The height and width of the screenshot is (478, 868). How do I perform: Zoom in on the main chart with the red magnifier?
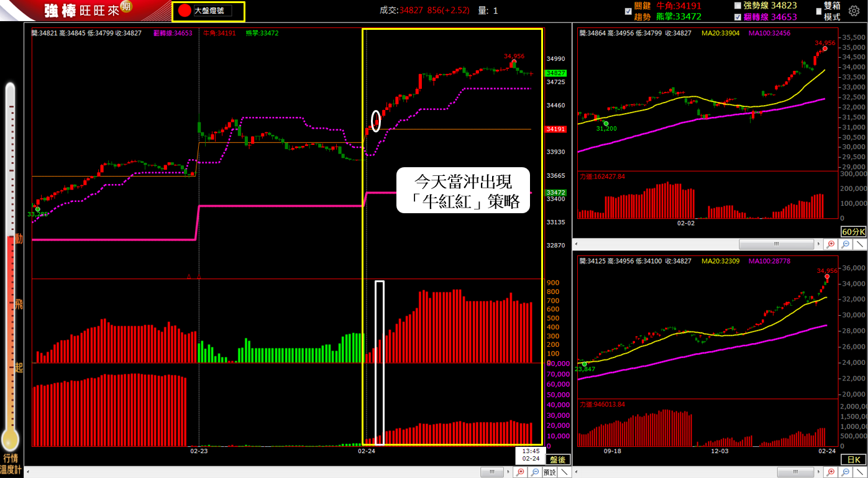[521, 472]
